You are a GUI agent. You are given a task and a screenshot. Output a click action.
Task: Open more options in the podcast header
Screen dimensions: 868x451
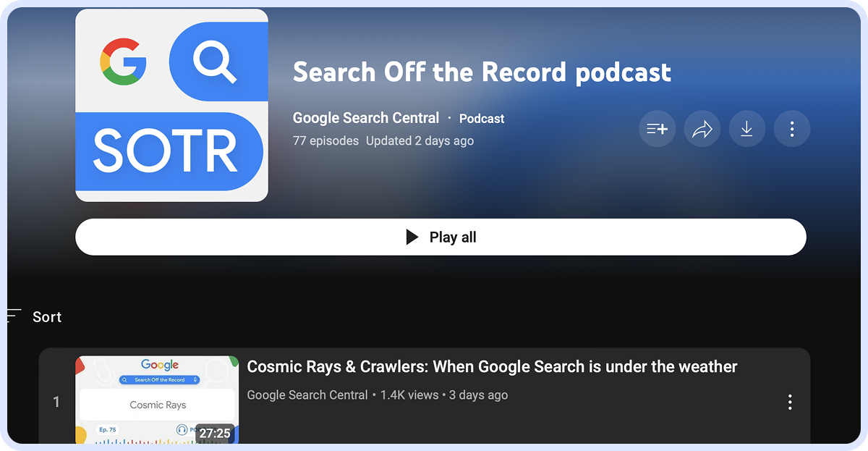[792, 130]
